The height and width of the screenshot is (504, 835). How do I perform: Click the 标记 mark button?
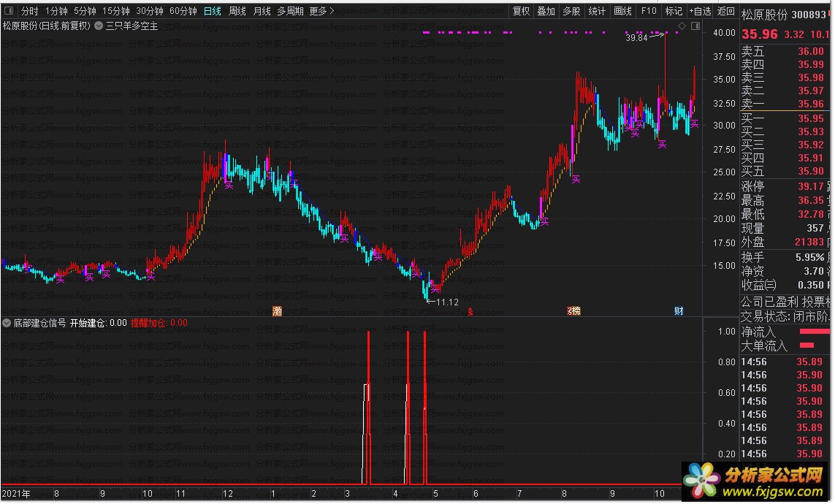(674, 11)
